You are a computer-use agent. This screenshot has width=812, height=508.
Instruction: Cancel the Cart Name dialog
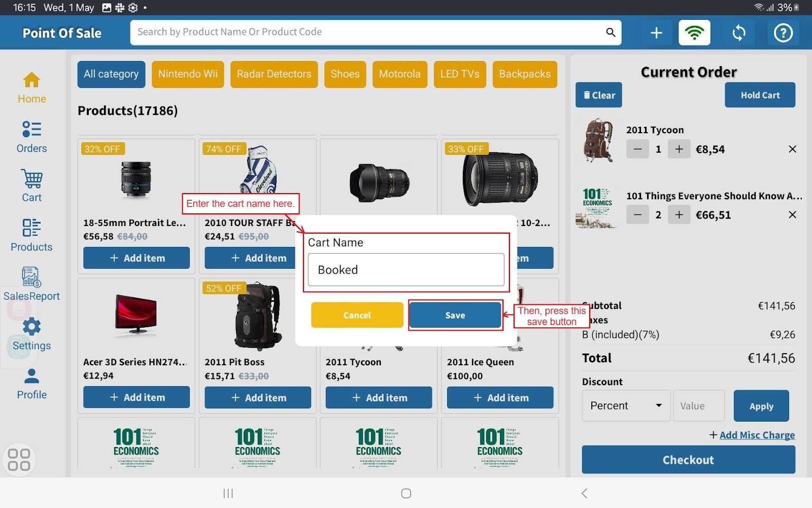click(x=357, y=315)
